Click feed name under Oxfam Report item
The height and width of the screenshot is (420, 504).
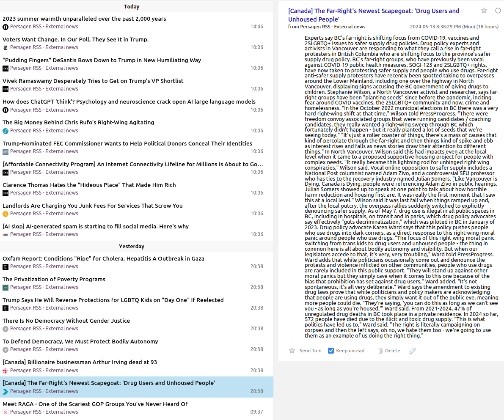point(44,266)
